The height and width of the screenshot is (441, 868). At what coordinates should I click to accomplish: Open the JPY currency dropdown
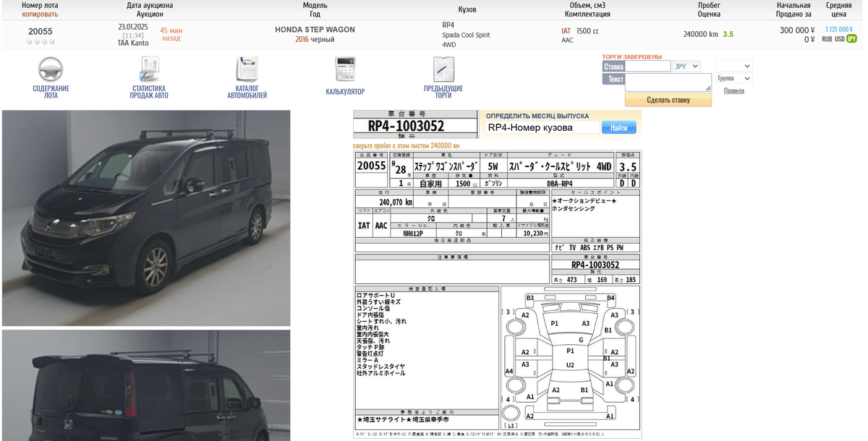686,66
